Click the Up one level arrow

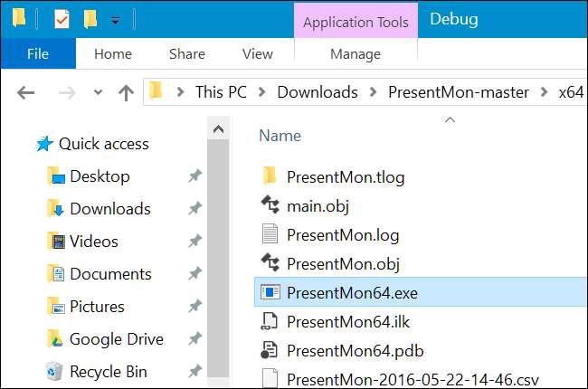click(126, 92)
